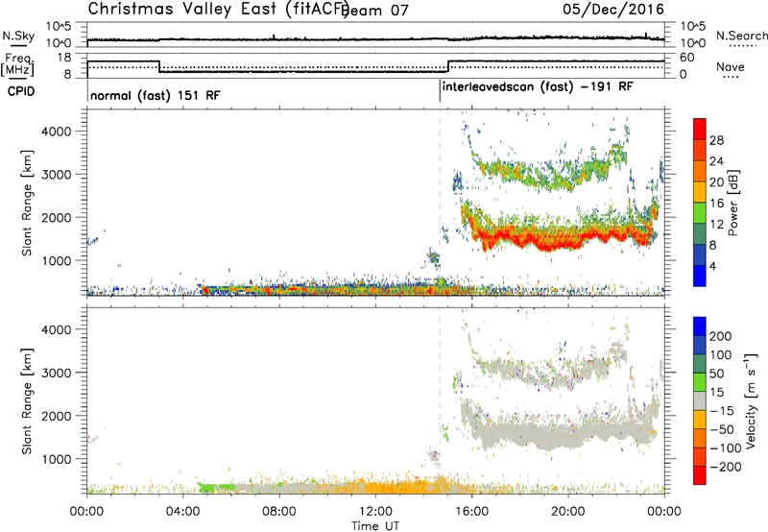Click the 'Nave' legend label

pos(731,67)
